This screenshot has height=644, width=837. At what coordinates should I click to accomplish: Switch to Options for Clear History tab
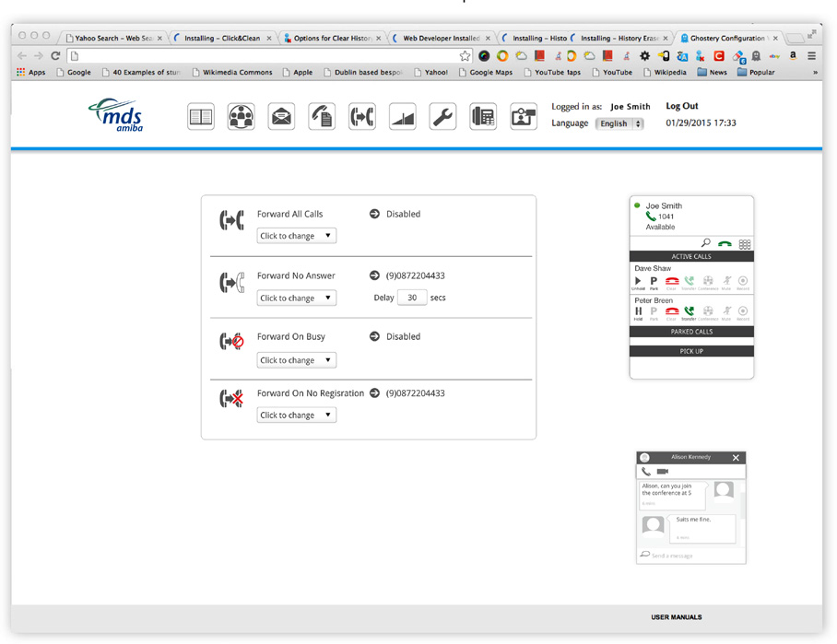[333, 38]
